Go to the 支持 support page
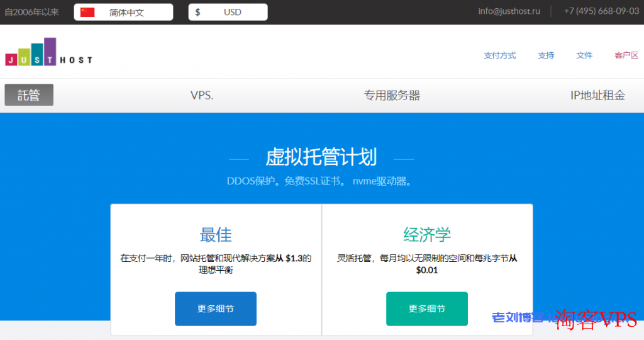This screenshot has width=644, height=340. [546, 55]
